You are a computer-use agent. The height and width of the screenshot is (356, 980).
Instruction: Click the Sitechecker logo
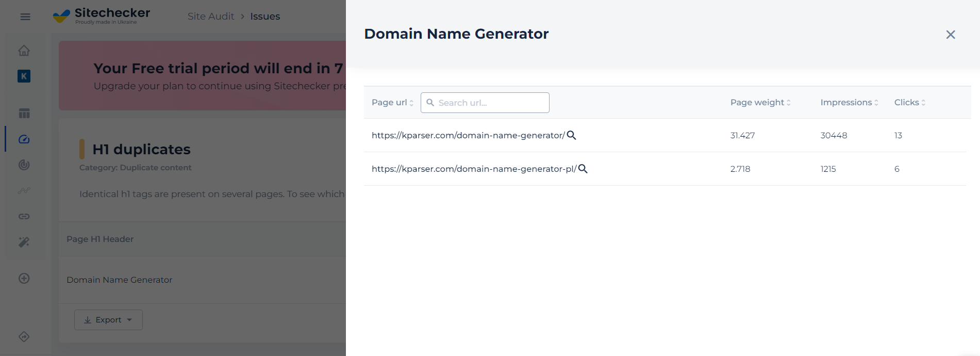[x=102, y=16]
